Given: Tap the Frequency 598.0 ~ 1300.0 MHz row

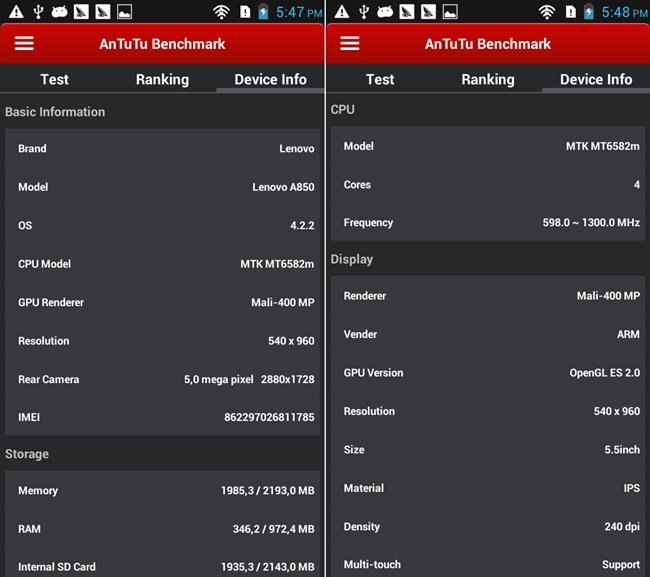Looking at the screenshot, I should [x=488, y=223].
